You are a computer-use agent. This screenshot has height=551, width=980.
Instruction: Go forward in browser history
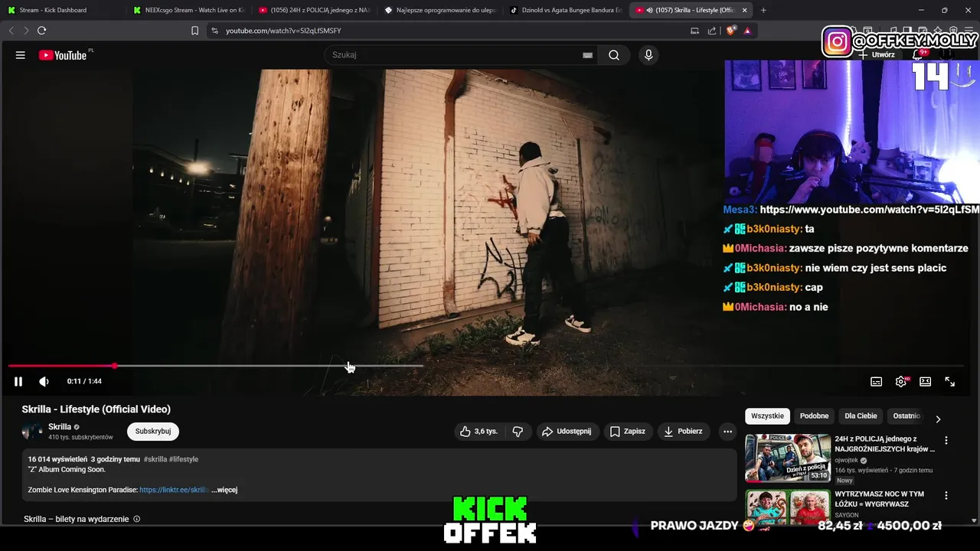pyautogui.click(x=26, y=31)
